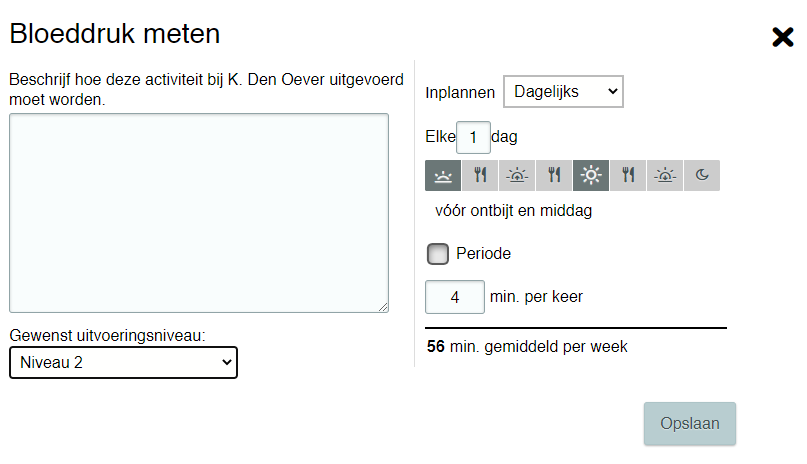Select the evening sun-with-down-arrow icon
Image resolution: width=807 pixels, height=464 pixels.
tap(665, 176)
